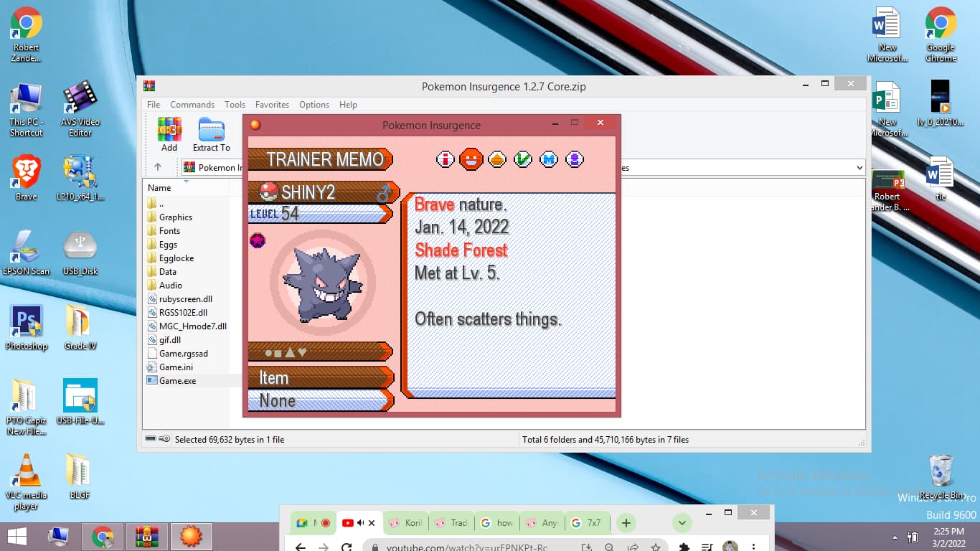Open the USB_Disk desktop icon
This screenshot has height=551, width=980.
pyautogui.click(x=80, y=253)
